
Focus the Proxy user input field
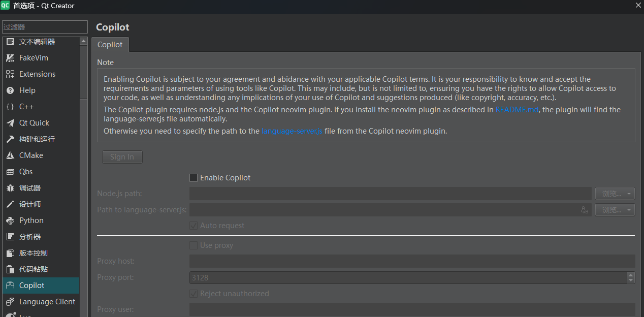[x=412, y=309]
